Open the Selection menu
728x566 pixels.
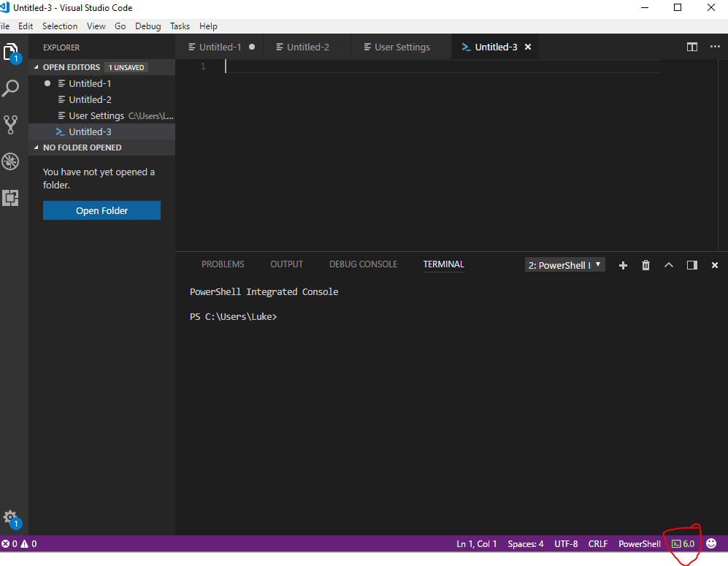(60, 26)
